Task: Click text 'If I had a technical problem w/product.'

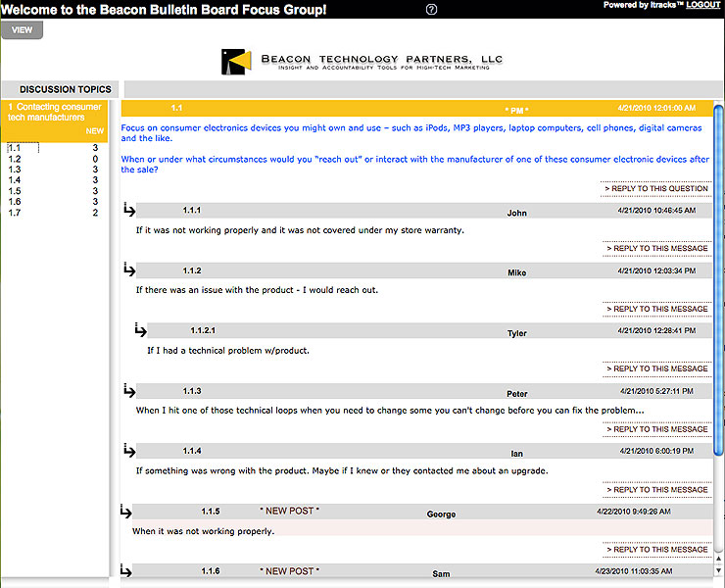Action: pos(228,351)
